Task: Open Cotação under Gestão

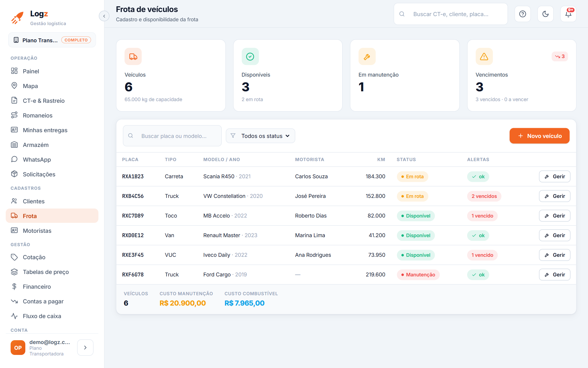Action: (x=52, y=257)
